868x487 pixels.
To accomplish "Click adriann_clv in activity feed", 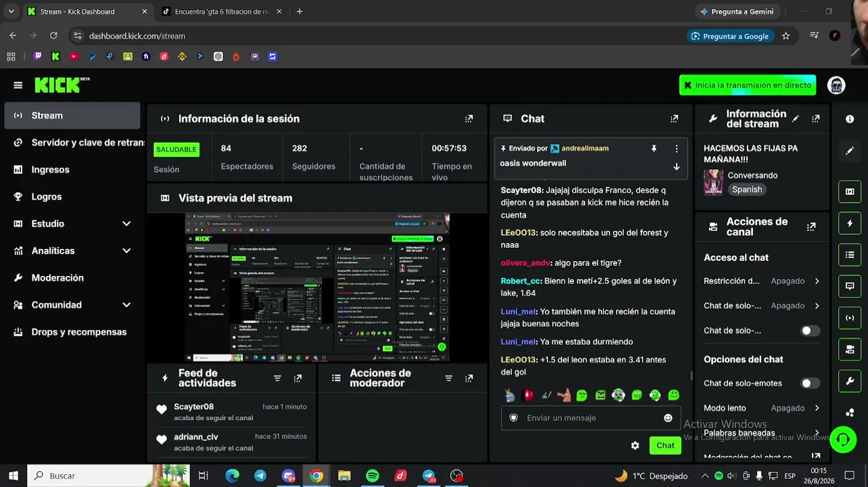I will (x=196, y=437).
